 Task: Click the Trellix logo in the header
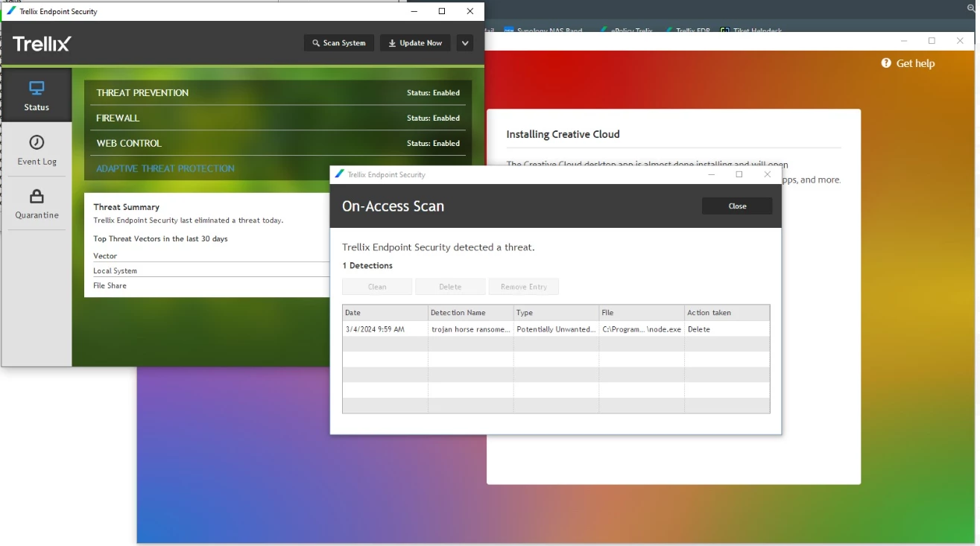[x=42, y=44]
